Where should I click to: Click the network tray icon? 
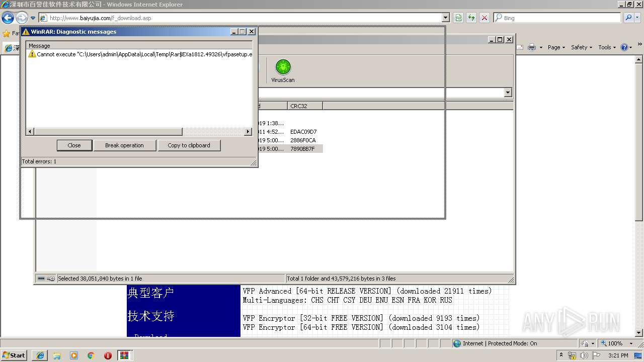(x=572, y=355)
